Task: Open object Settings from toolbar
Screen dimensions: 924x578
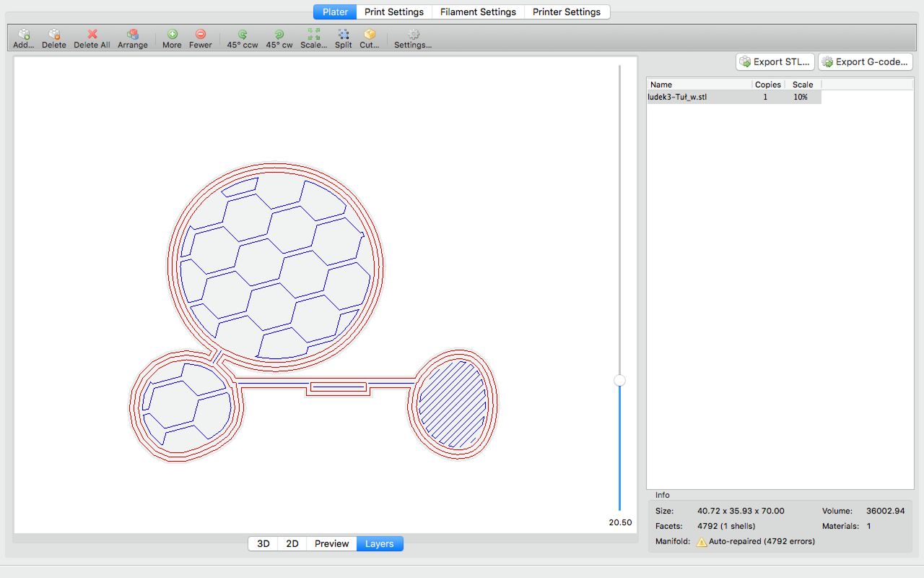Action: (x=413, y=35)
